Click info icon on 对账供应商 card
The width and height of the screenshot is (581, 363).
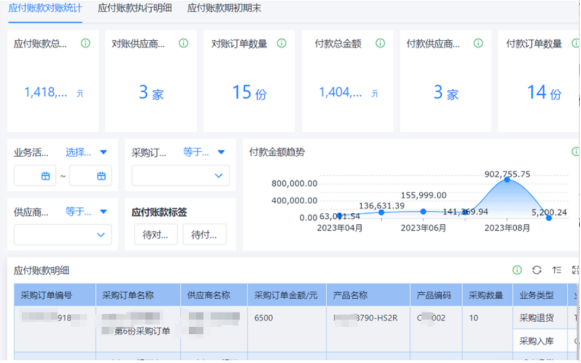pos(183,43)
